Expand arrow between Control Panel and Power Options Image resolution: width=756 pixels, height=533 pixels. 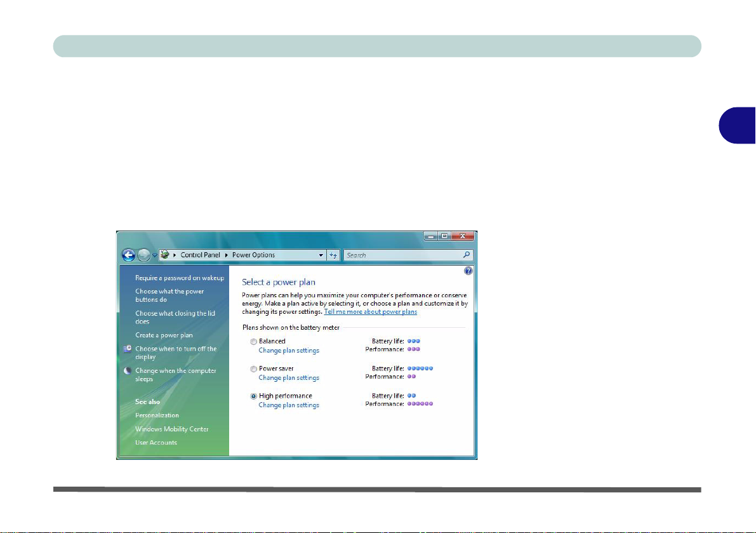point(226,255)
